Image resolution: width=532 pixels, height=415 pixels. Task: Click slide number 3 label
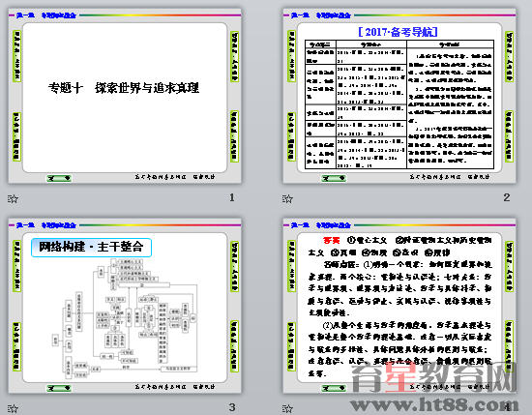[232, 407]
